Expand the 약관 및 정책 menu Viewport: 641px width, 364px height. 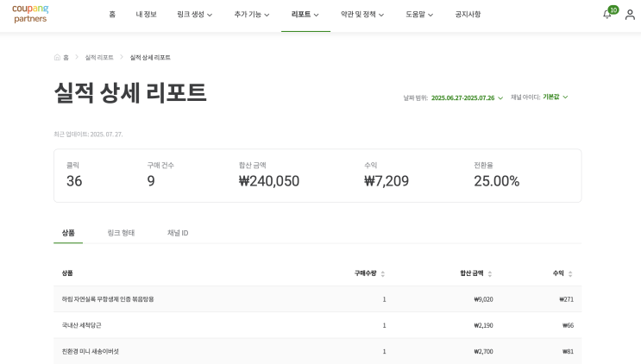pyautogui.click(x=362, y=15)
